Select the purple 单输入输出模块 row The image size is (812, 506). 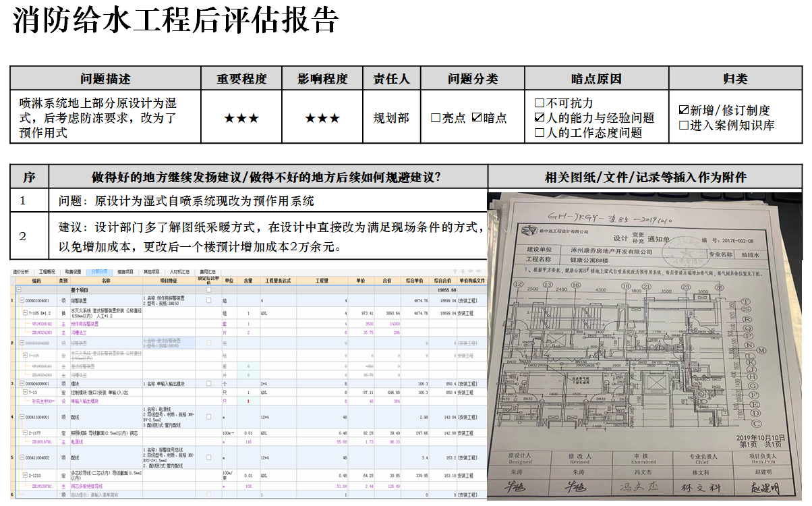(x=250, y=401)
